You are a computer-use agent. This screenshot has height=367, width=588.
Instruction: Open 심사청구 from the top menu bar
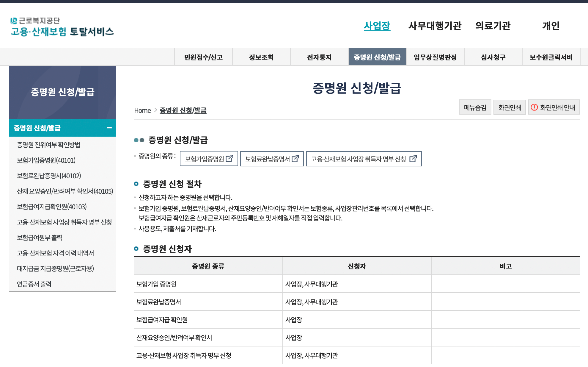[493, 57]
